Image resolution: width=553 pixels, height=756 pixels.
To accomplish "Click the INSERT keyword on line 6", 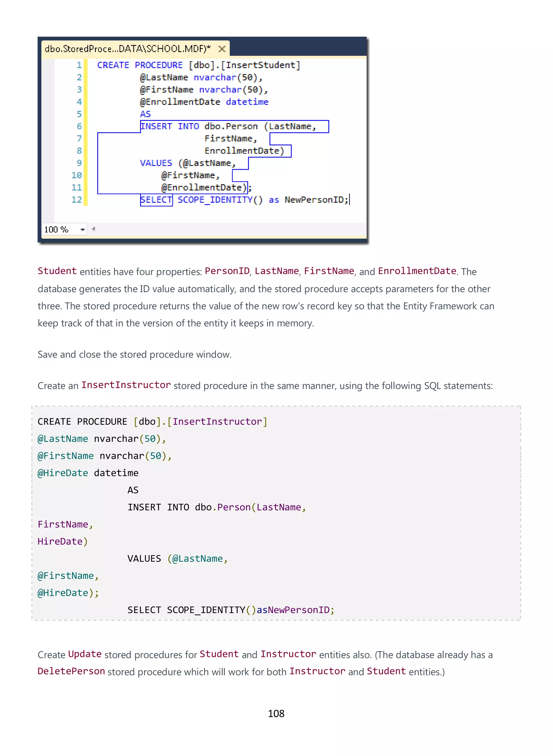I will (156, 126).
